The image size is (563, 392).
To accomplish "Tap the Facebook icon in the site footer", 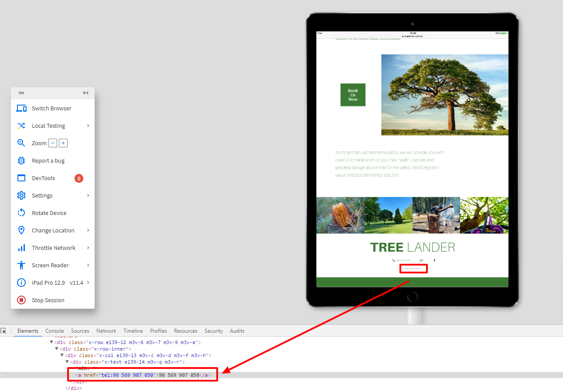I will tap(434, 260).
